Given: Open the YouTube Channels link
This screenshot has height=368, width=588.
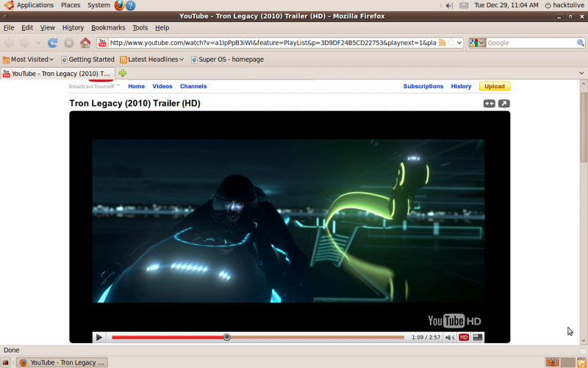Looking at the screenshot, I should 193,86.
